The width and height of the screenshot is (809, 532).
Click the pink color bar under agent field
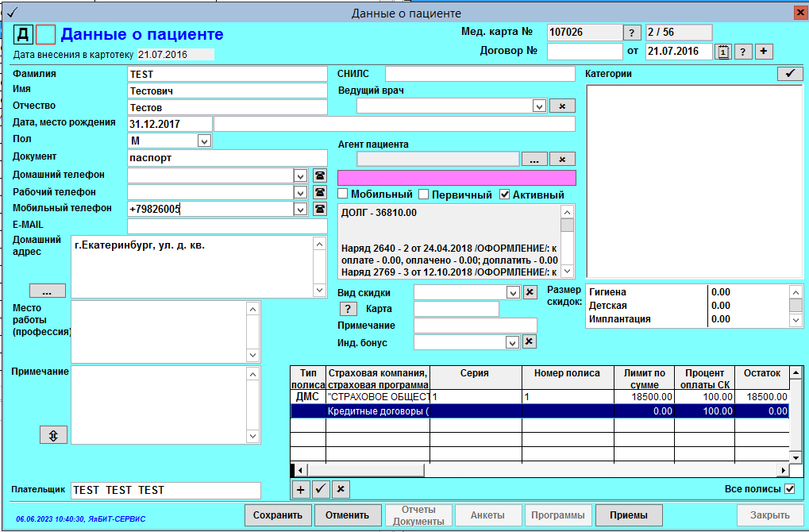(457, 178)
